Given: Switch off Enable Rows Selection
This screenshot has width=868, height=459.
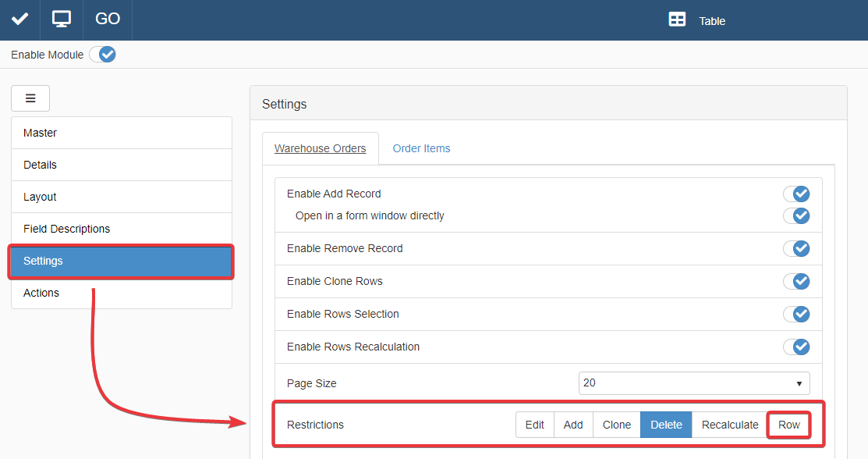Looking at the screenshot, I should click(796, 314).
